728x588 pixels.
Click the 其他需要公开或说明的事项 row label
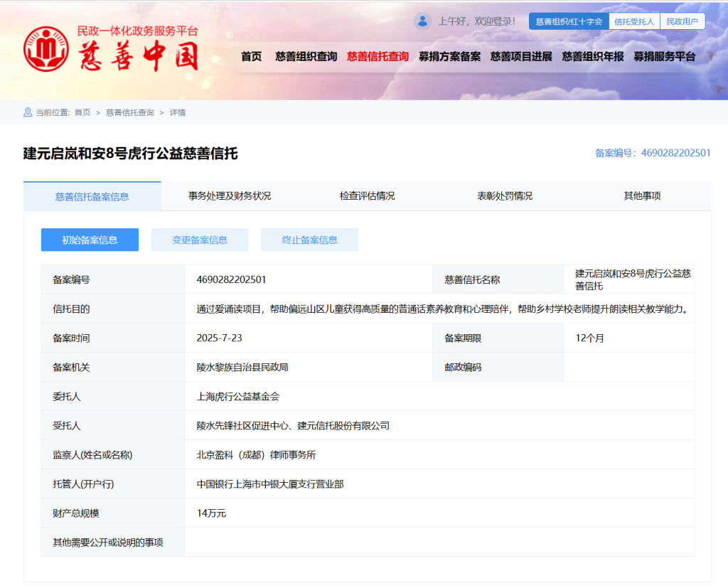[108, 542]
